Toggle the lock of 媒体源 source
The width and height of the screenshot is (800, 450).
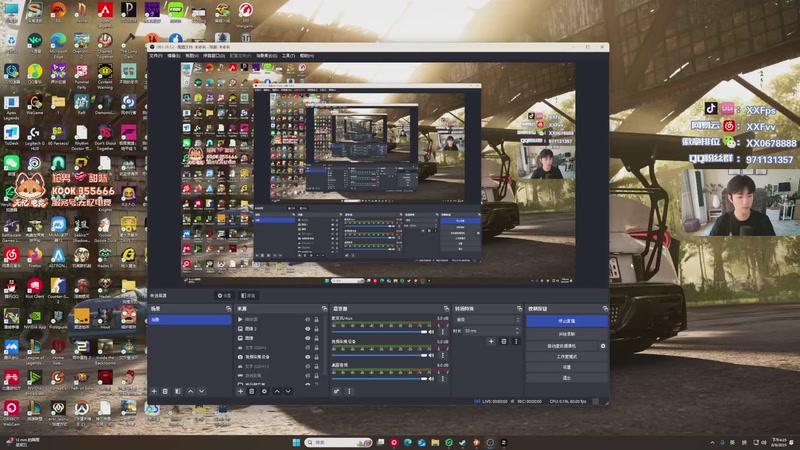316,319
